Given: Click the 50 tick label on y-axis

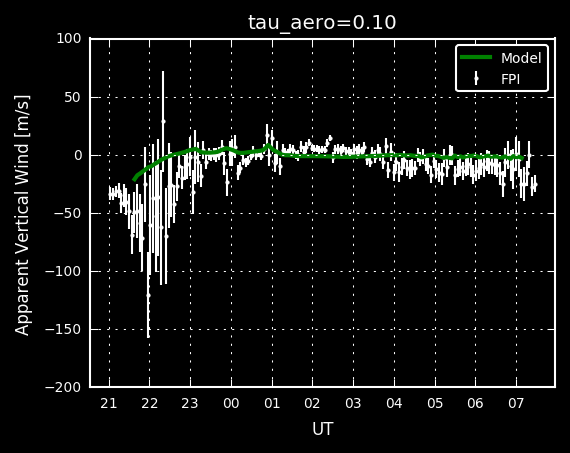Looking at the screenshot, I should click(73, 97).
